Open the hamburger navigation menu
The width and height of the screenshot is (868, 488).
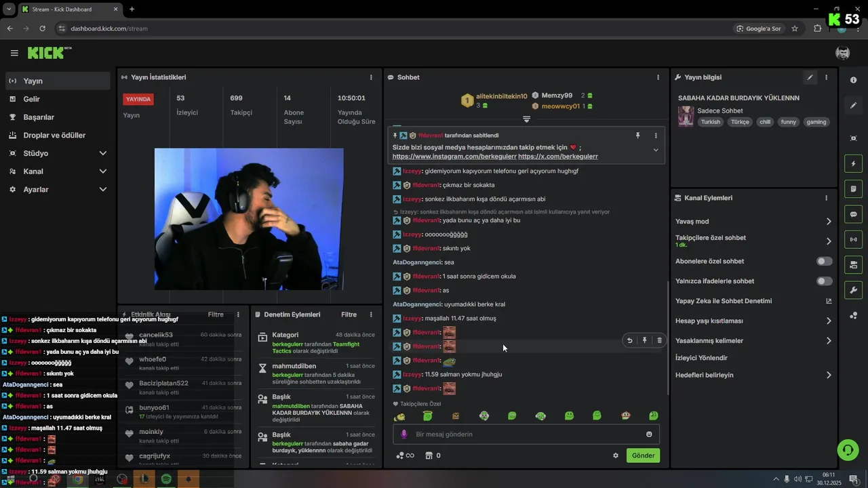(14, 53)
